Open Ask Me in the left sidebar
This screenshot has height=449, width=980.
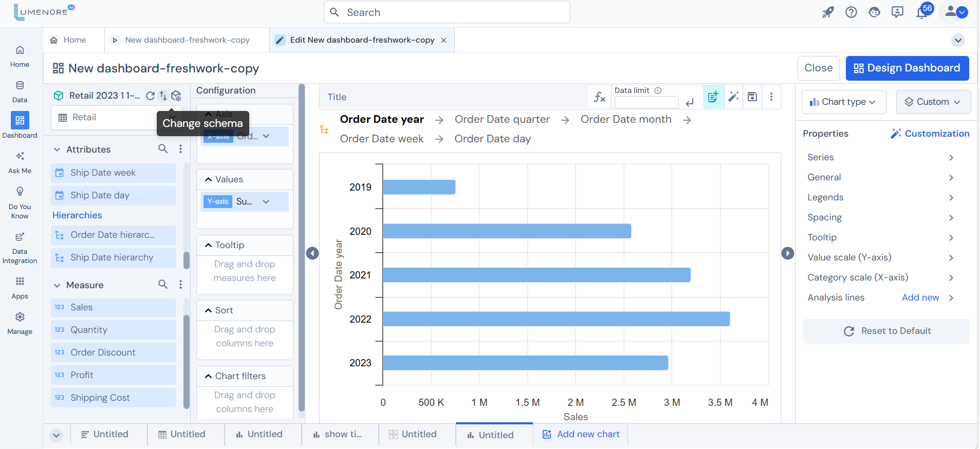click(x=20, y=162)
